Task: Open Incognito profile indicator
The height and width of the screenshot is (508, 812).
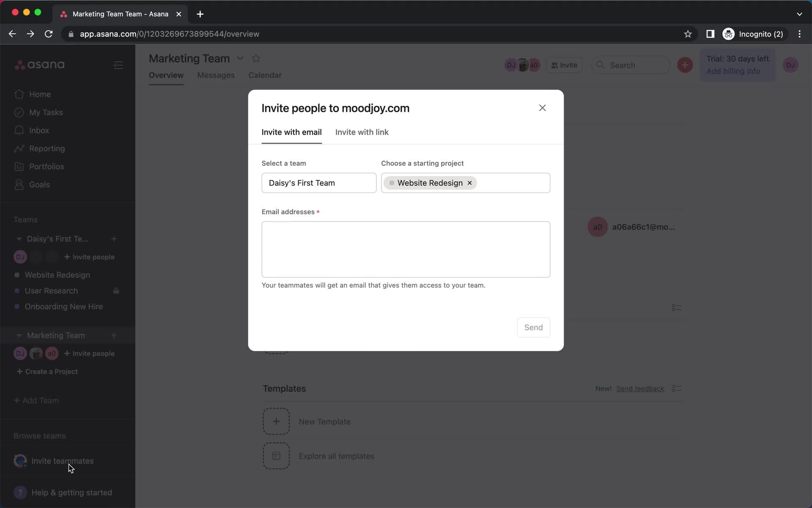Action: pyautogui.click(x=753, y=34)
